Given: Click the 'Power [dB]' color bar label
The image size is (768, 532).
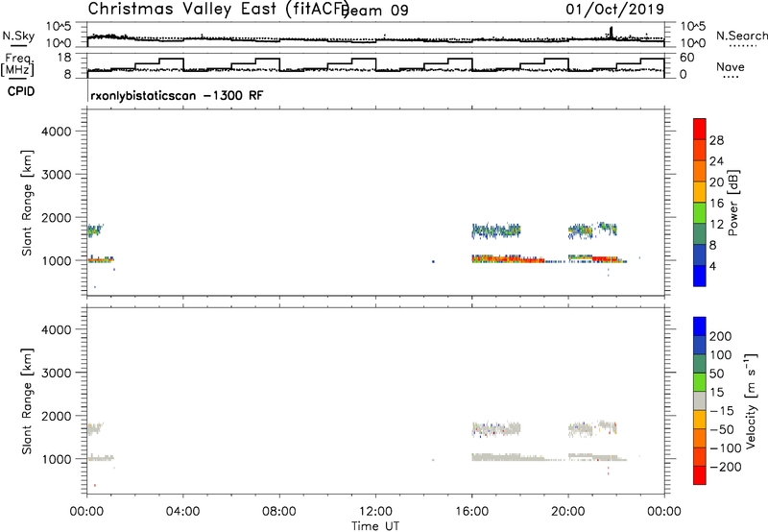Looking at the screenshot, I should pyautogui.click(x=732, y=203).
